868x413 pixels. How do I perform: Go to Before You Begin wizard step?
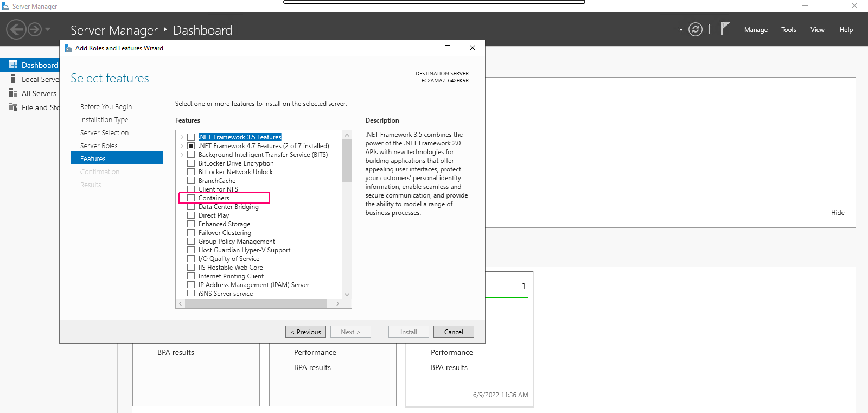click(106, 107)
